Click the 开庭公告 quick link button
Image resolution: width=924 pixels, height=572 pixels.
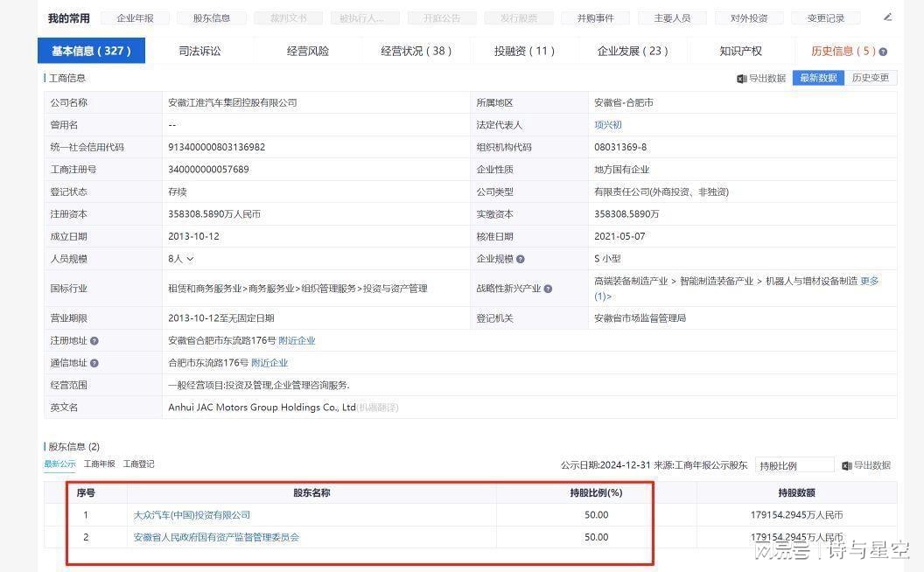(442, 18)
